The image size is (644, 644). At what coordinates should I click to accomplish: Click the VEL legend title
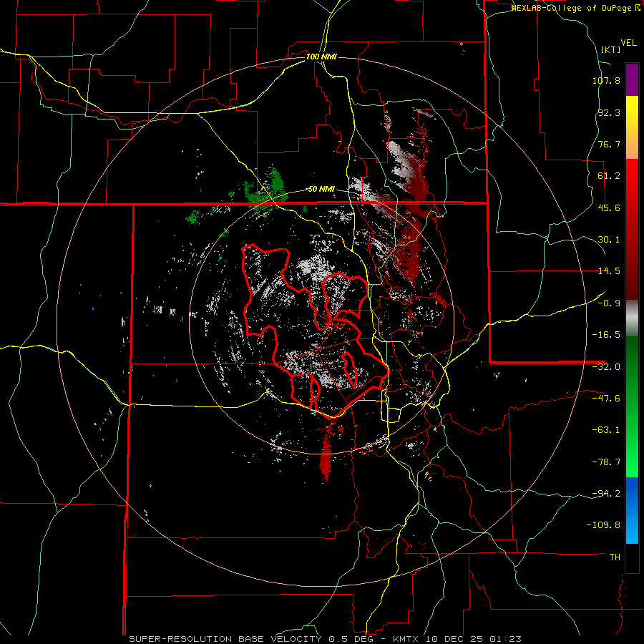(628, 43)
